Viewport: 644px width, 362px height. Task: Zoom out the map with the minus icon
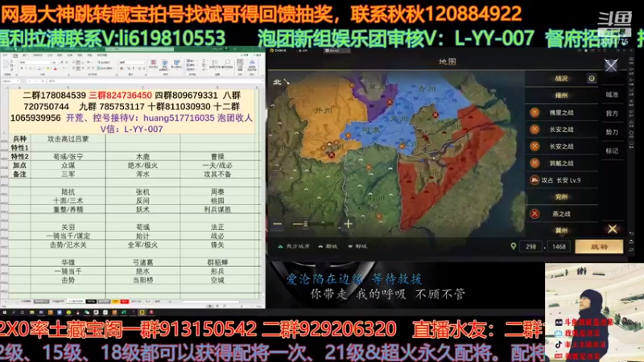277,224
